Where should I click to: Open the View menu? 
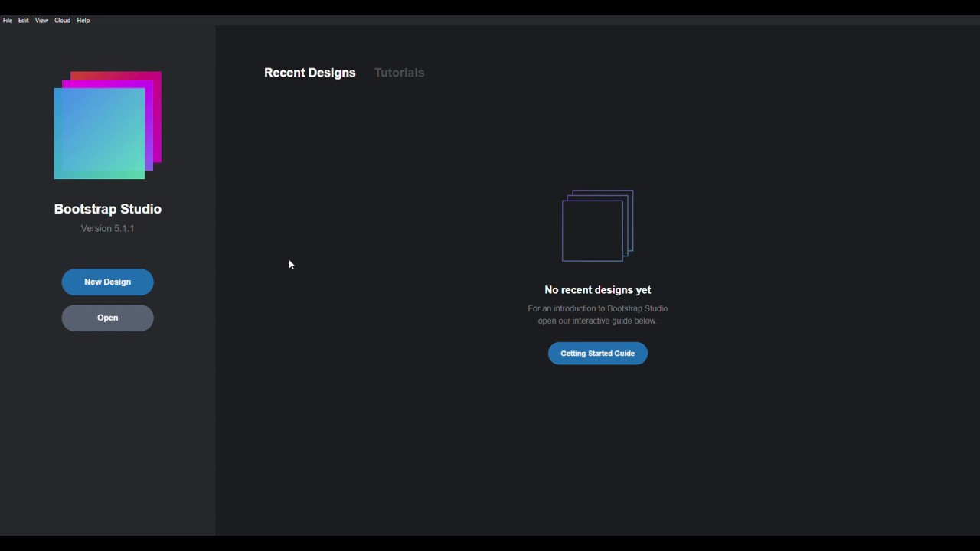pos(41,21)
